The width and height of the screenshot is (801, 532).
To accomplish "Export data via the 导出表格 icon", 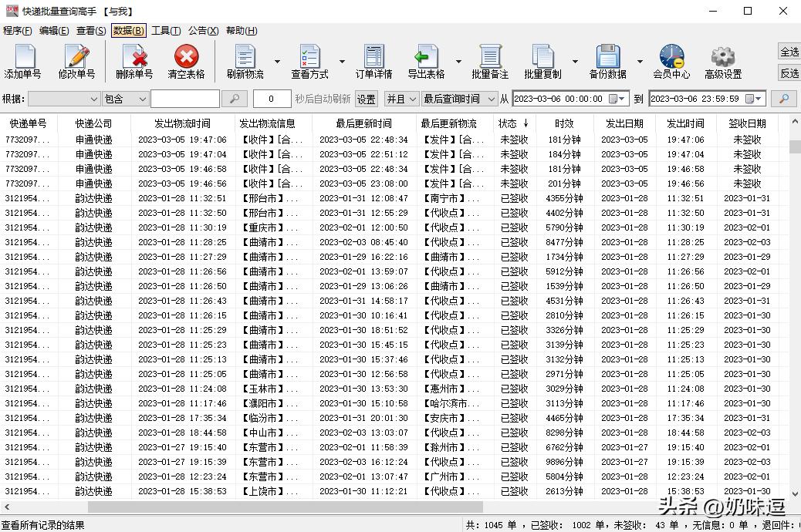I will click(x=428, y=62).
